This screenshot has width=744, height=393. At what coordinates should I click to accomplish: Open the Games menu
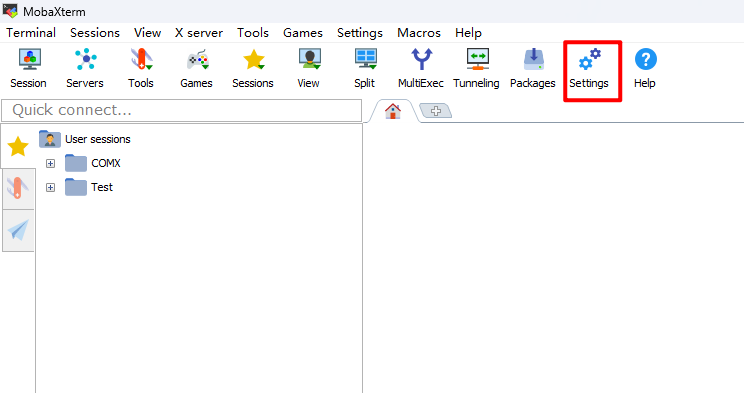[303, 33]
